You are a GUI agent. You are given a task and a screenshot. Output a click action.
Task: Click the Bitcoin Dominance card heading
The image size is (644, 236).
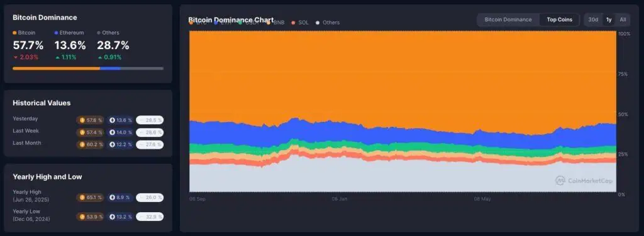point(45,18)
